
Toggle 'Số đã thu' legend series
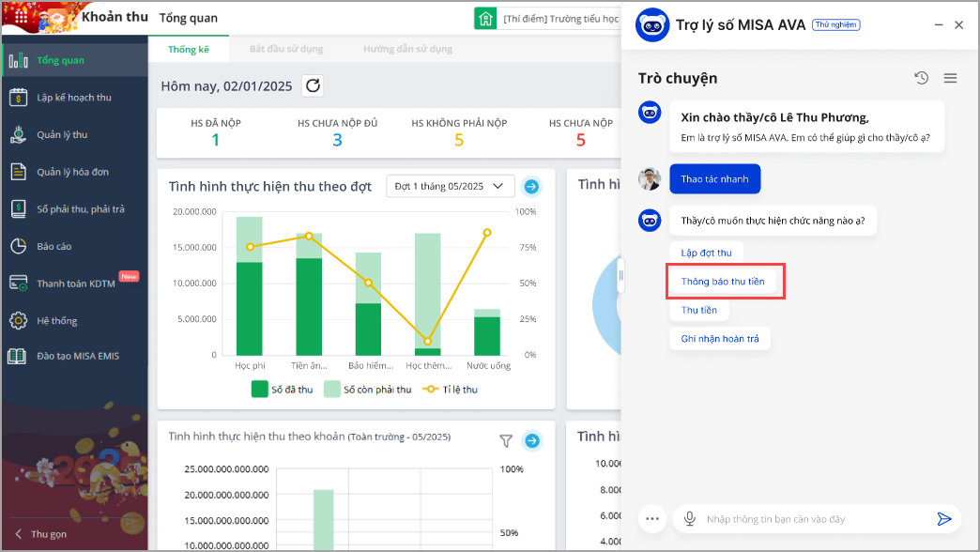(282, 390)
